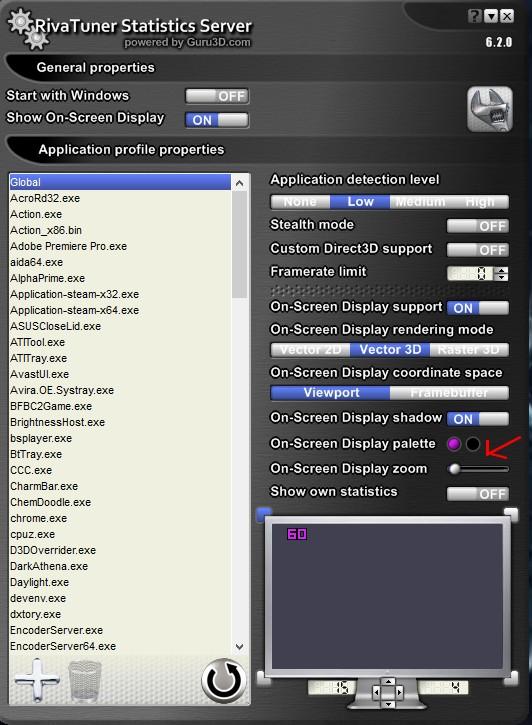Image resolution: width=532 pixels, height=725 pixels.
Task: Nudge OSD position right arrow
Action: (x=399, y=692)
